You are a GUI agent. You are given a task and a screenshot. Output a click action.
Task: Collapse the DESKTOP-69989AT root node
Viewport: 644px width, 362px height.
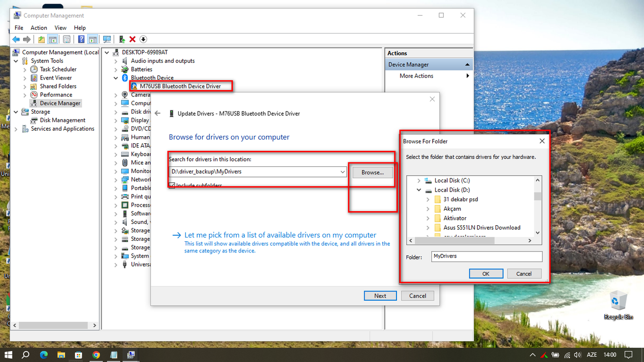pos(107,52)
